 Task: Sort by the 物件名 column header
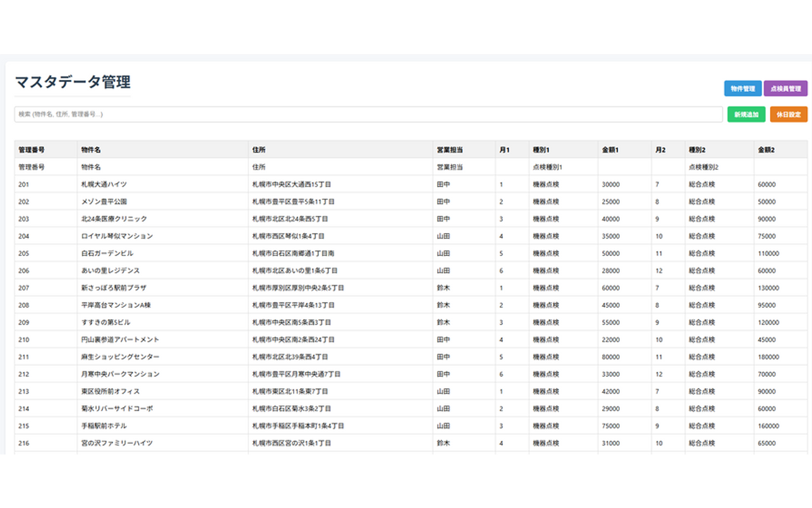coord(91,149)
